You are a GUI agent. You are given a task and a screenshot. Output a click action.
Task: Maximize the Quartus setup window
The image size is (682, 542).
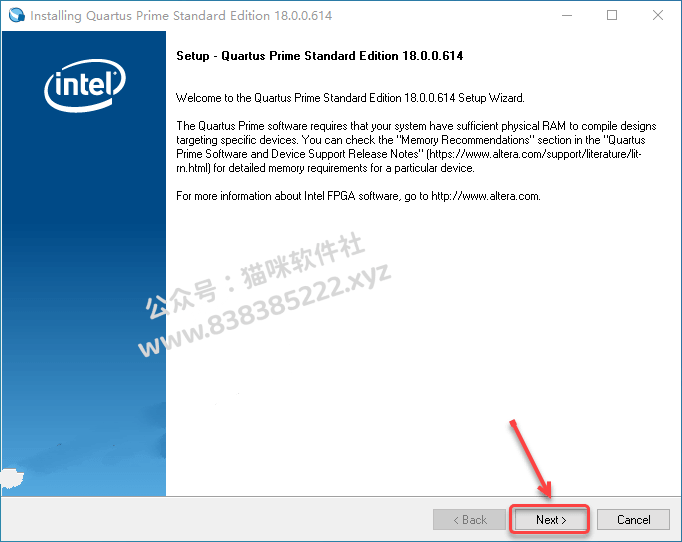[x=612, y=15]
